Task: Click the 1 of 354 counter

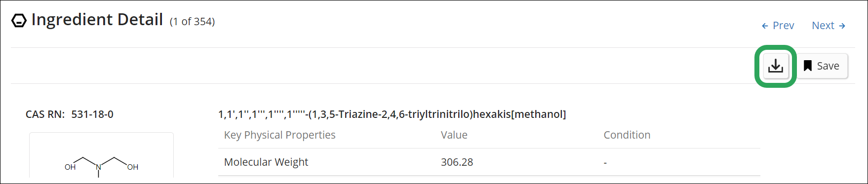Action: [x=193, y=22]
